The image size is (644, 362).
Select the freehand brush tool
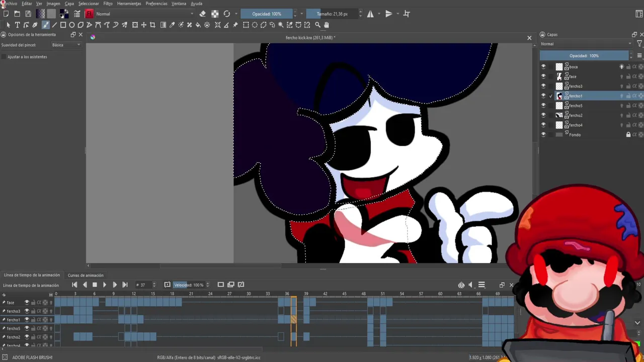45,25
